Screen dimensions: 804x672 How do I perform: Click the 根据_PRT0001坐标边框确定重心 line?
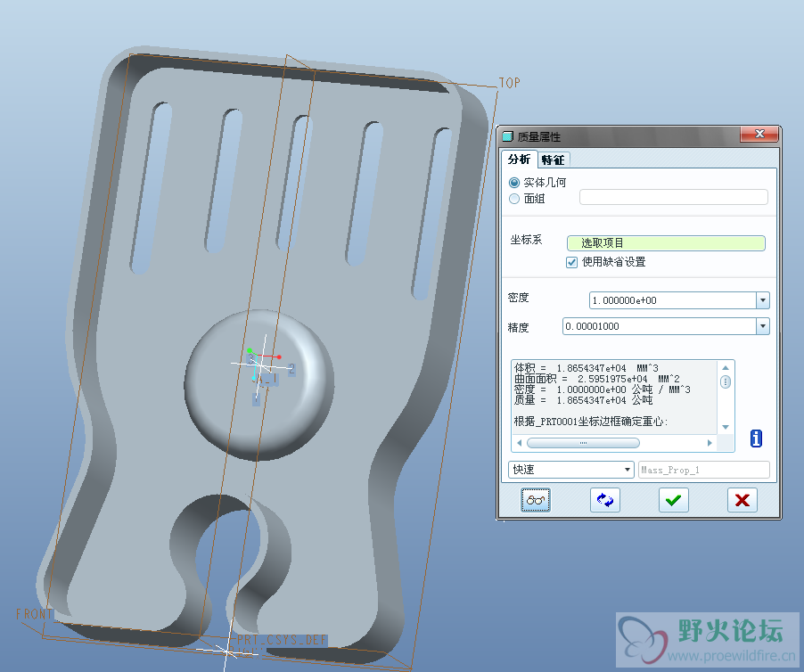click(x=591, y=422)
